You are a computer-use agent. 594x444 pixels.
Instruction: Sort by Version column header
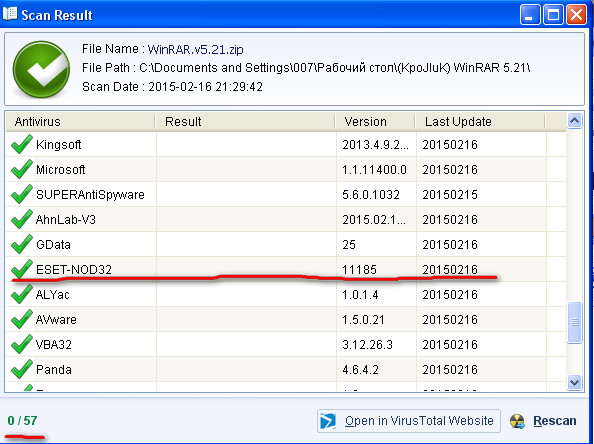point(375,122)
